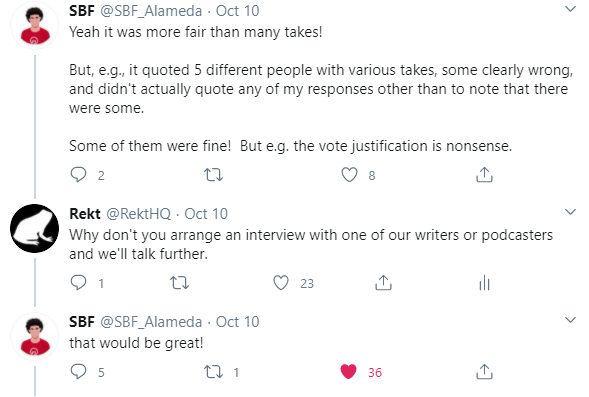Open more options chevron on last SBF tweet
The height and width of the screenshot is (397, 589).
click(570, 320)
